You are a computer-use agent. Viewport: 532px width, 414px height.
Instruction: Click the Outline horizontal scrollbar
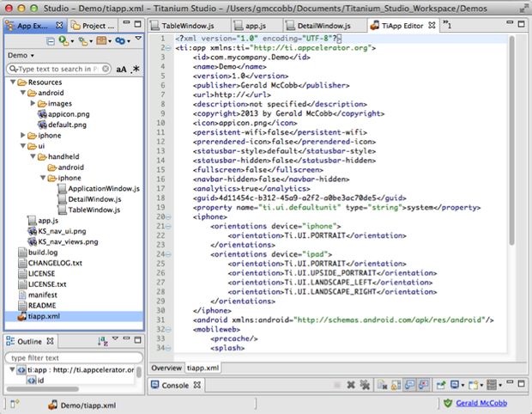(x=43, y=389)
